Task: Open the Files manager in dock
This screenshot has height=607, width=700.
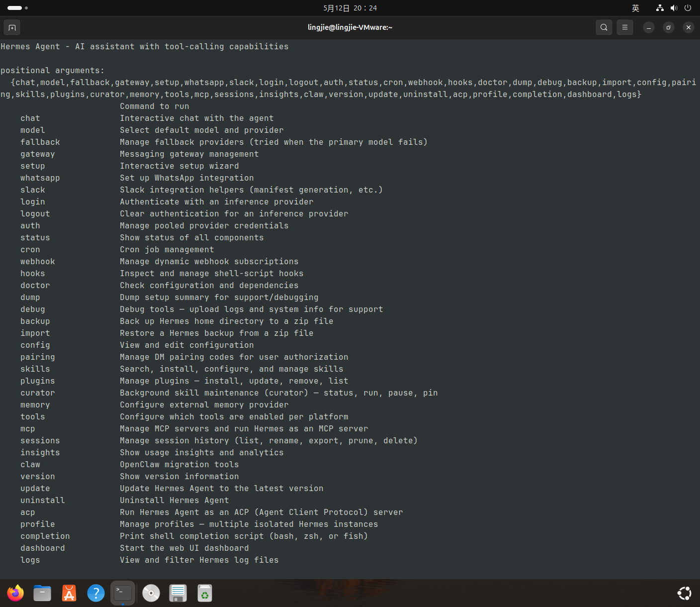Action: click(x=42, y=593)
